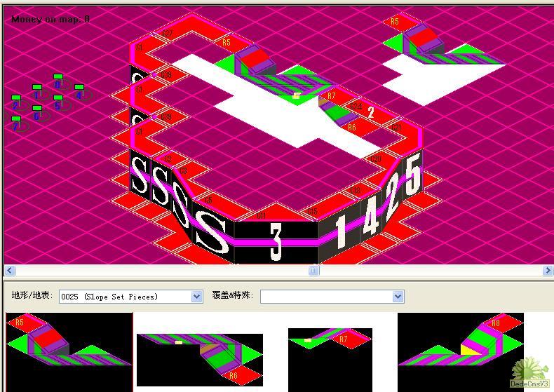The width and height of the screenshot is (554, 392).
Task: Click the 覆盖&特殊 label
Action: click(233, 295)
